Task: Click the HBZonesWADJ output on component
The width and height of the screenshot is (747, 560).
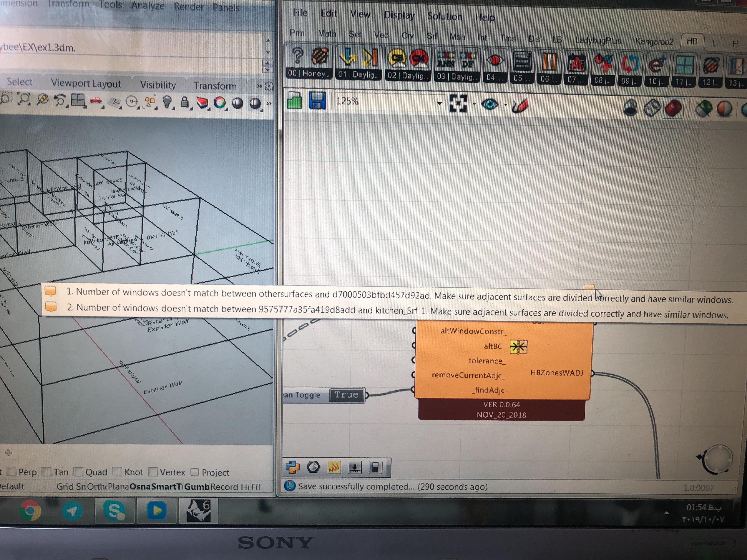Action: click(557, 373)
